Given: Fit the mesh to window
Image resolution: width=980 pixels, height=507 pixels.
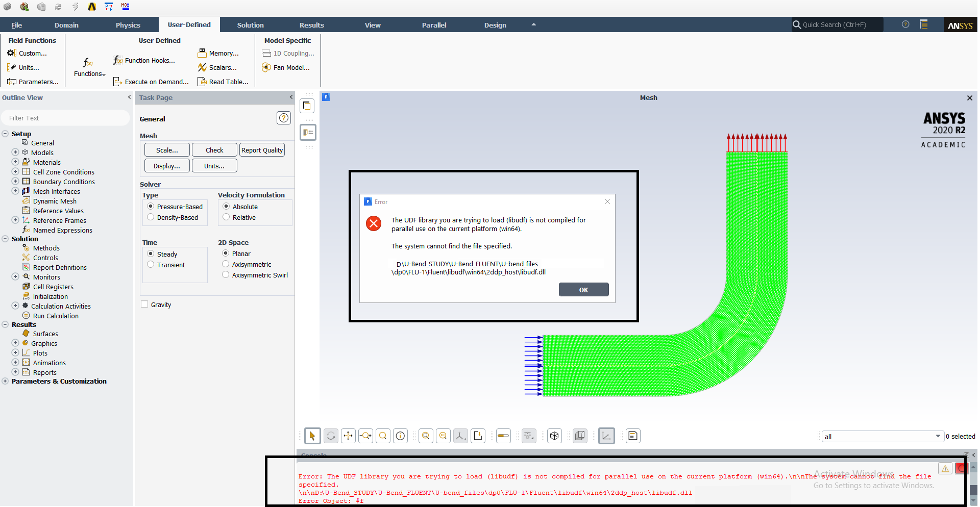Looking at the screenshot, I should 426,436.
